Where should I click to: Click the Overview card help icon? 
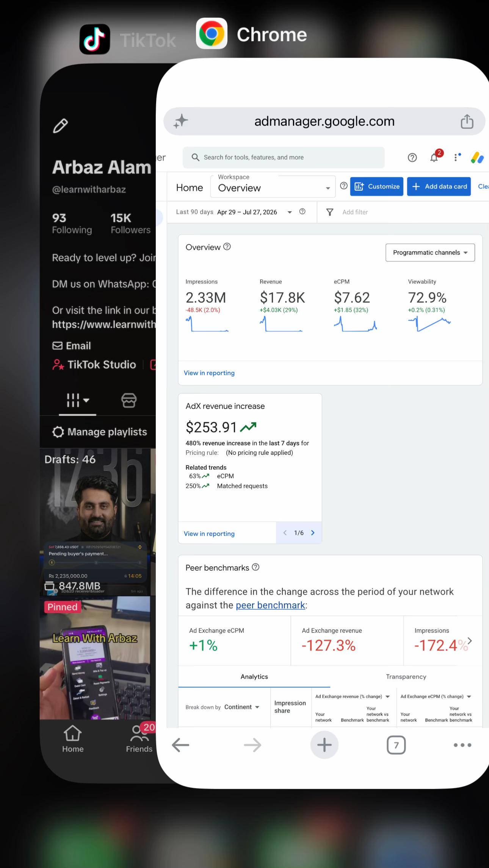pyautogui.click(x=227, y=247)
